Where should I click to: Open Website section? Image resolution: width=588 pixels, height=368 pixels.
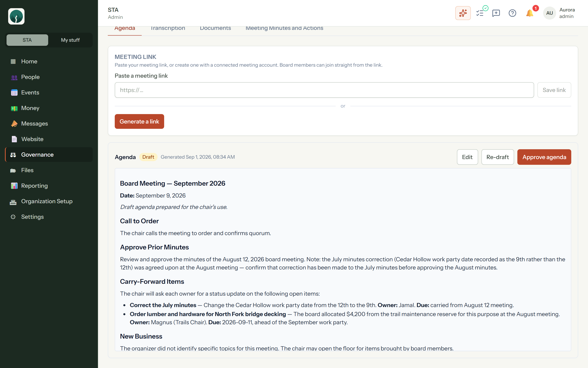click(x=49, y=139)
